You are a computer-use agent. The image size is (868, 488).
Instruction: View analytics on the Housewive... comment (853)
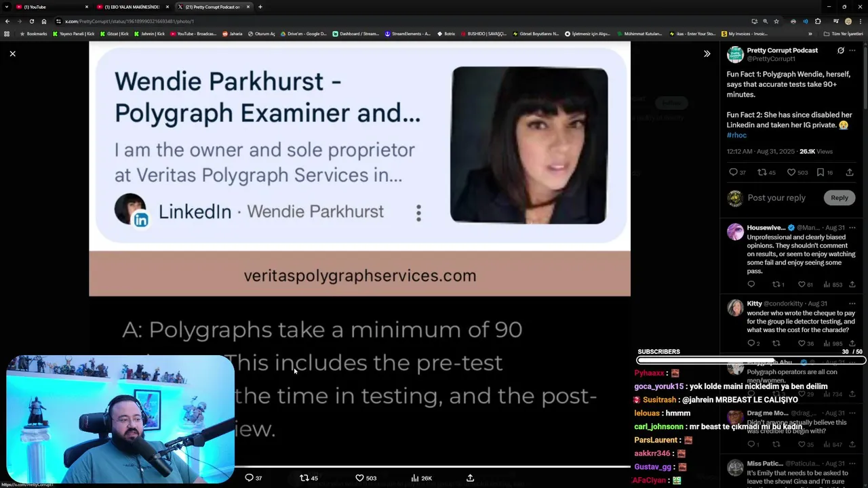pyautogui.click(x=833, y=285)
